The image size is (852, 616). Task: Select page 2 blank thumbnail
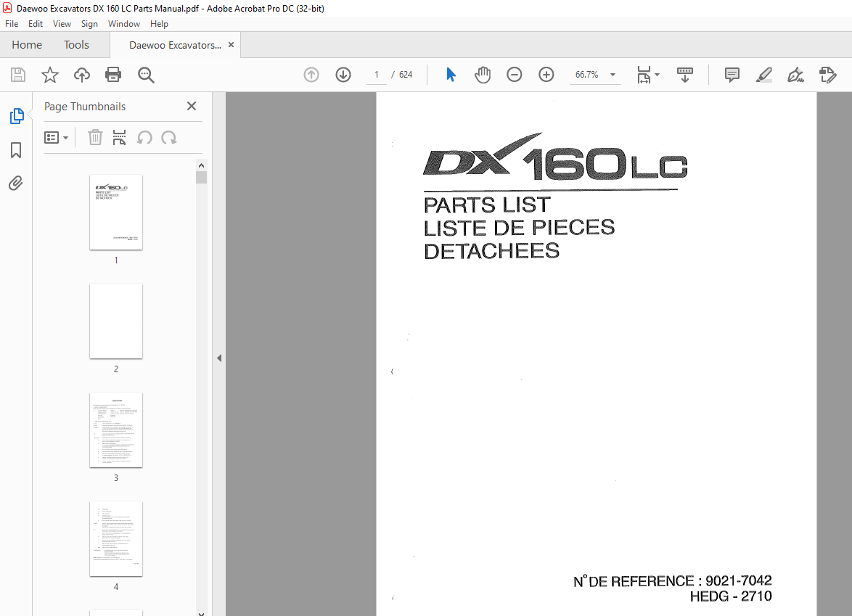[x=115, y=321]
